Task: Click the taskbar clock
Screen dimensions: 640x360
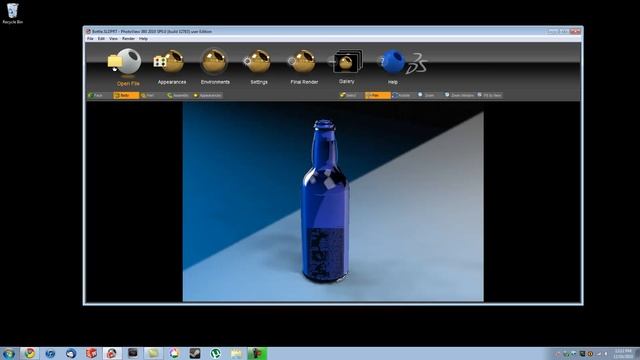Action: (x=623, y=353)
